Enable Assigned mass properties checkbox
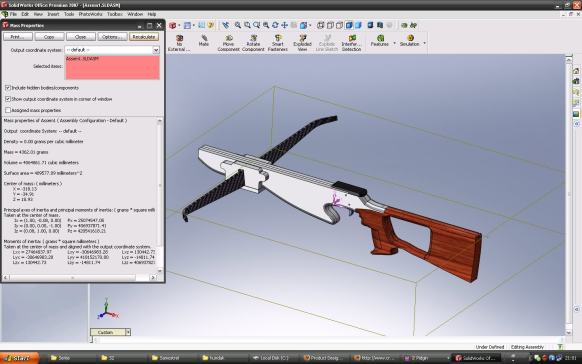 (8, 110)
